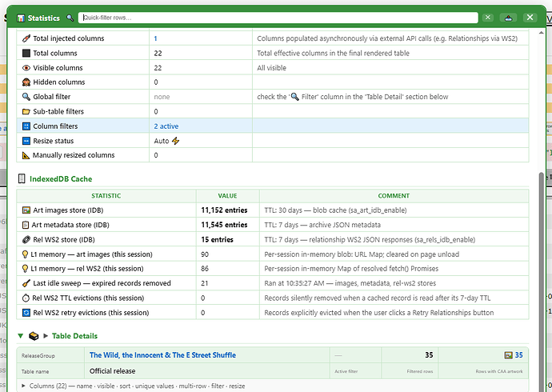
Task: Click the Hidden columns icon
Action: point(26,82)
